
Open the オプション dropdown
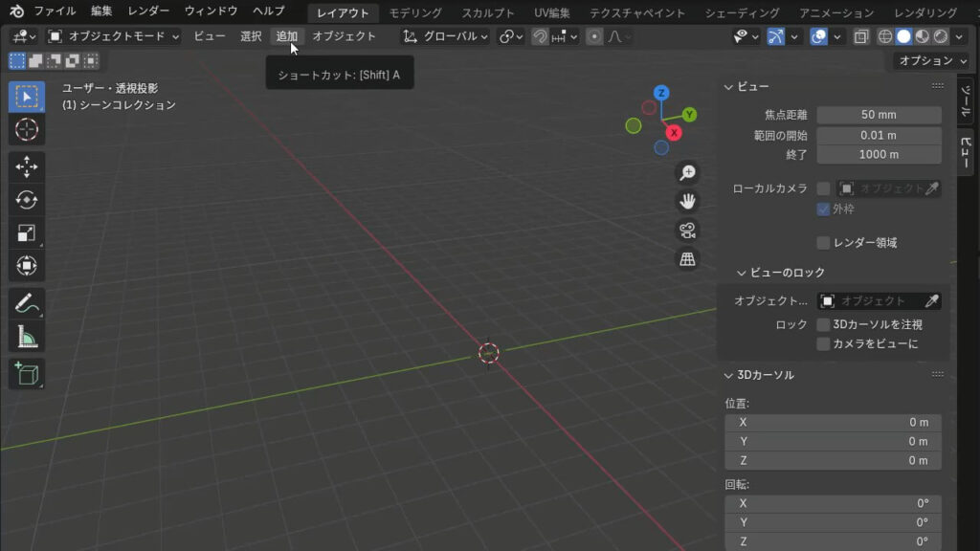(x=932, y=60)
